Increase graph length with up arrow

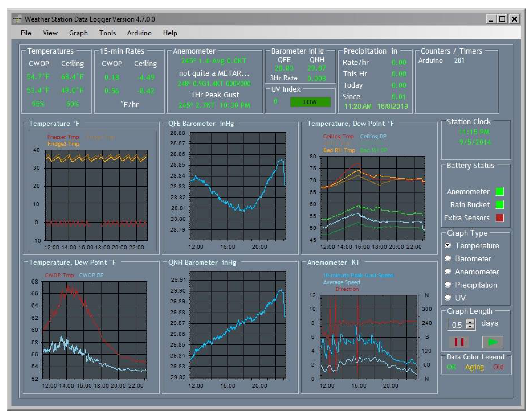click(x=470, y=322)
